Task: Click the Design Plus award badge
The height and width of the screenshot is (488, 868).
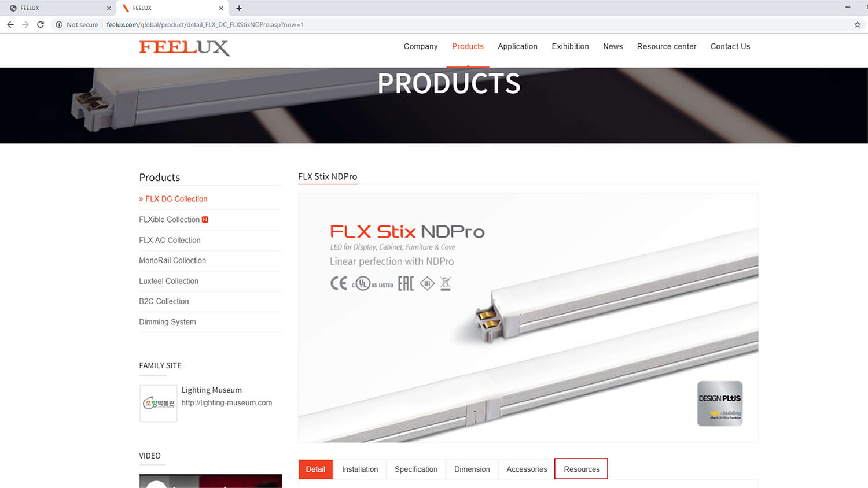Action: [x=720, y=404]
